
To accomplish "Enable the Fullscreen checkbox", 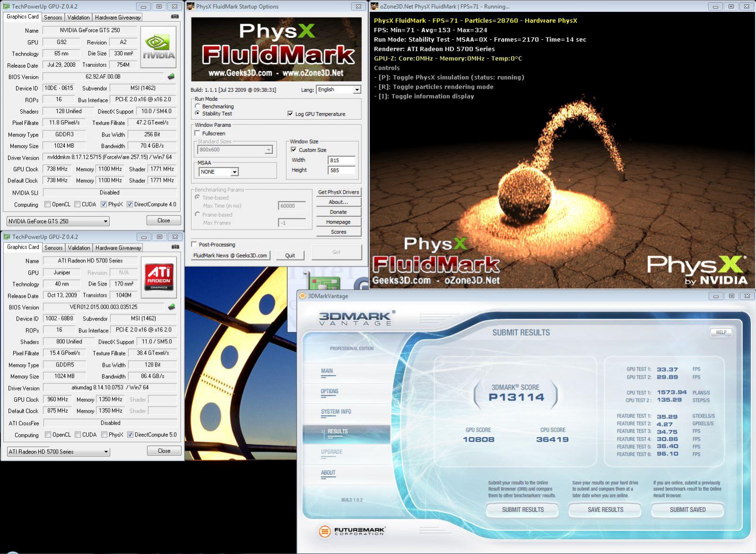I will (x=197, y=134).
